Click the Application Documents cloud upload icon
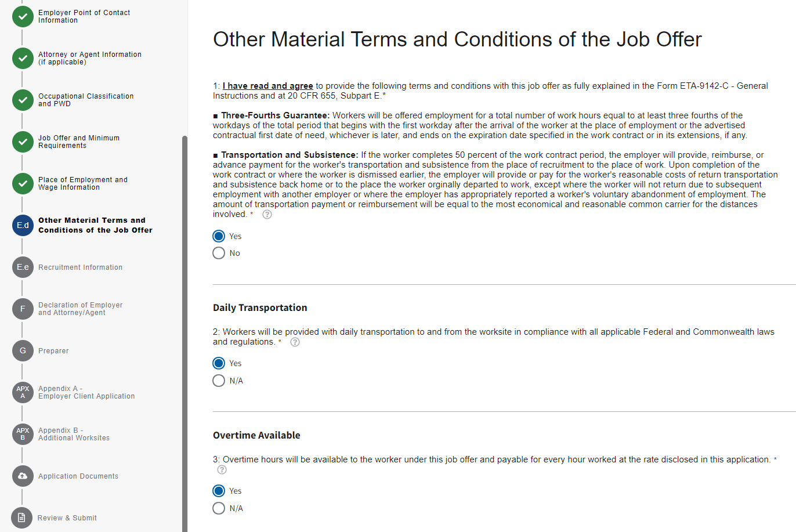Screen dimensions: 796x532 pos(23,476)
